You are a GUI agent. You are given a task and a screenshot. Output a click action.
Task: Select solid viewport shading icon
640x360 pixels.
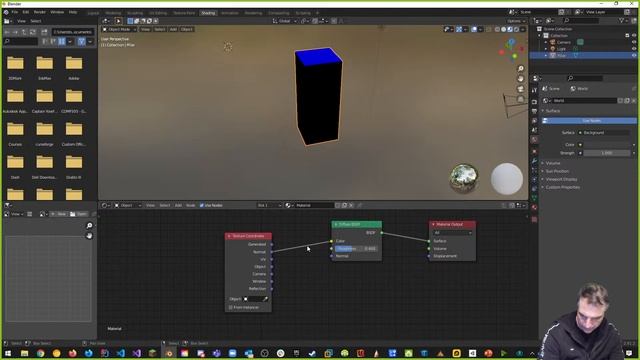[503, 29]
